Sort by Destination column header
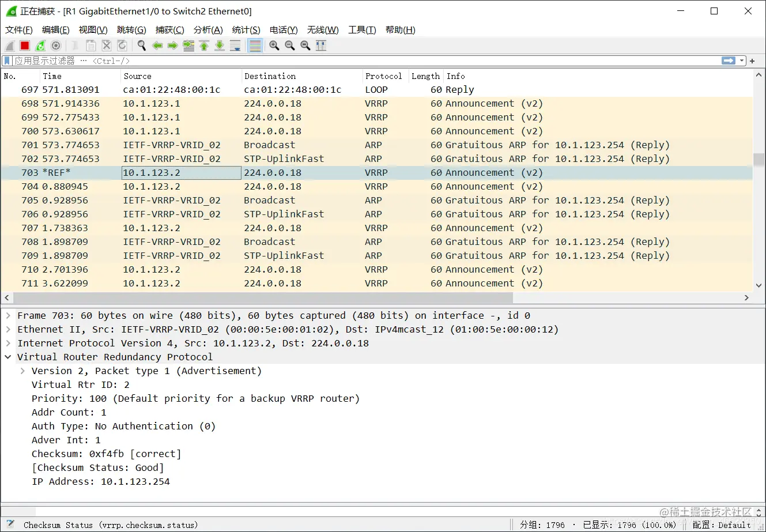The width and height of the screenshot is (766, 532). 302,76
